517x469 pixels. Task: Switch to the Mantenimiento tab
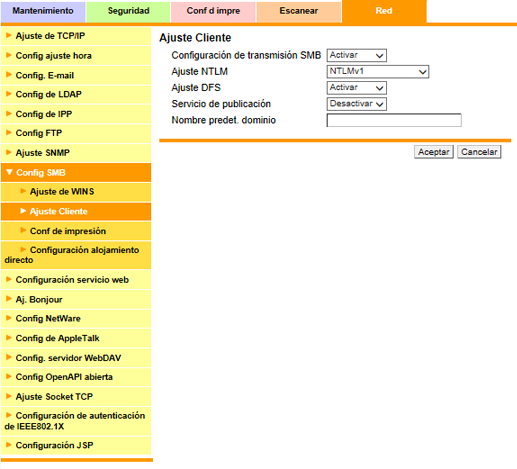point(43,11)
